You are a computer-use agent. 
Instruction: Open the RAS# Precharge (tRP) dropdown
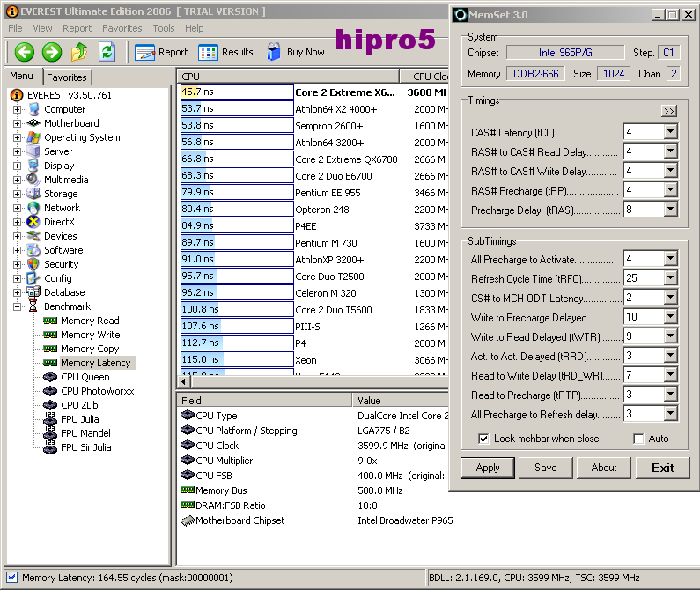click(x=671, y=190)
